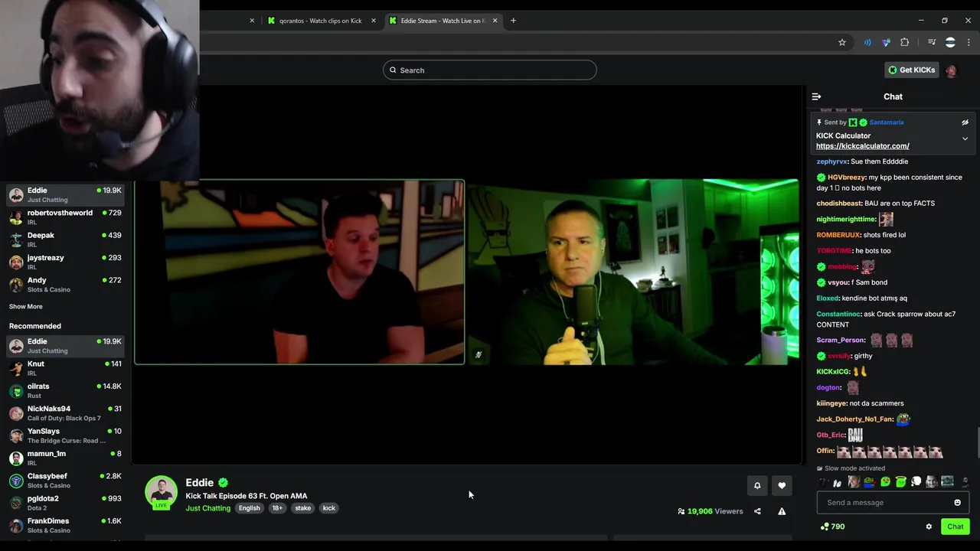Click the 19,906 Viewers count
This screenshot has width=980, height=551.
(710, 511)
